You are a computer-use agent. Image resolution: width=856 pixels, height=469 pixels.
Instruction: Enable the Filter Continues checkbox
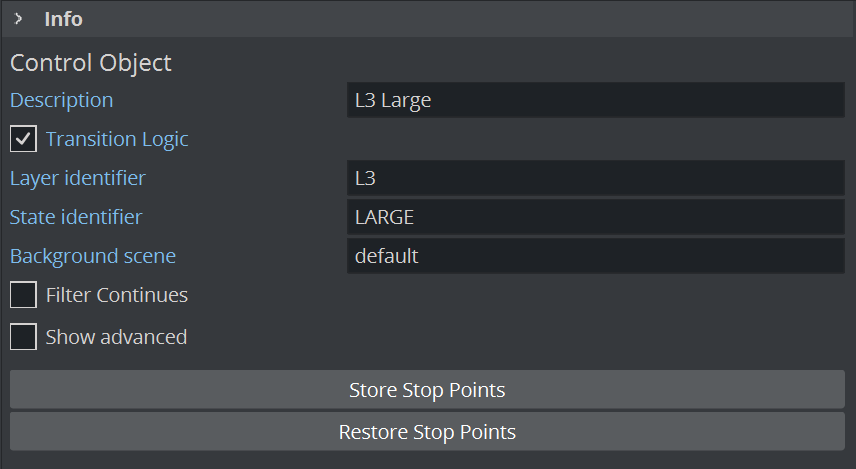pos(24,295)
